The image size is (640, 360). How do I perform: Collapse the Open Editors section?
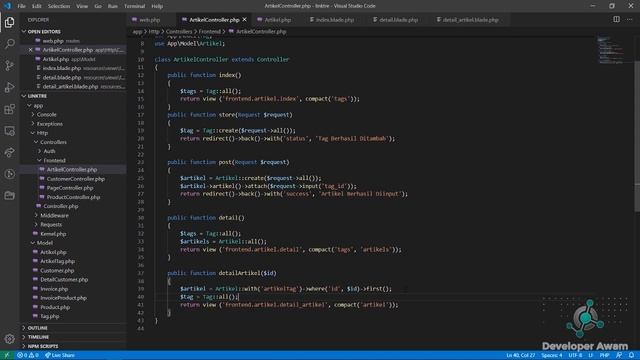tap(44, 31)
